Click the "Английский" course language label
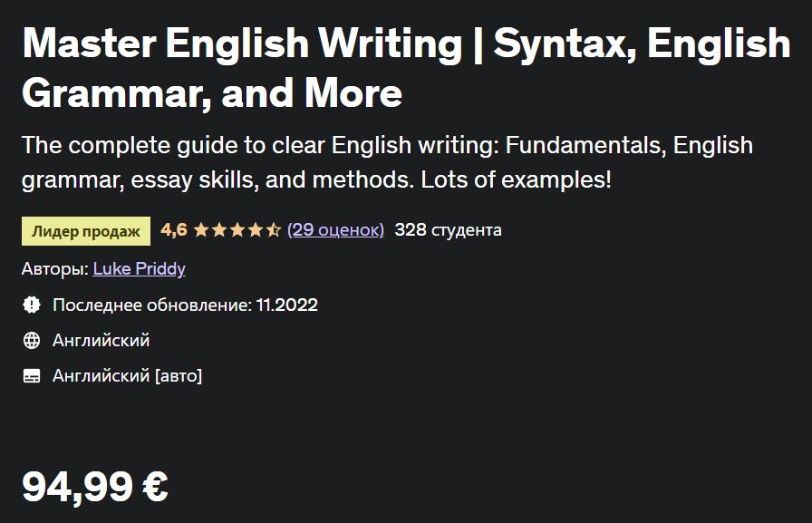Image resolution: width=812 pixels, height=523 pixels. (101, 341)
